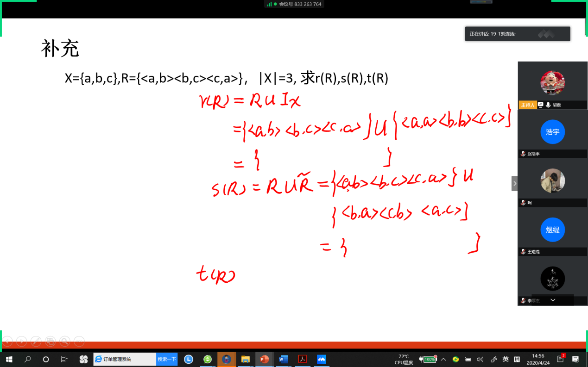Click the signal strength icon by meeting number
The height and width of the screenshot is (367, 588).
point(269,4)
